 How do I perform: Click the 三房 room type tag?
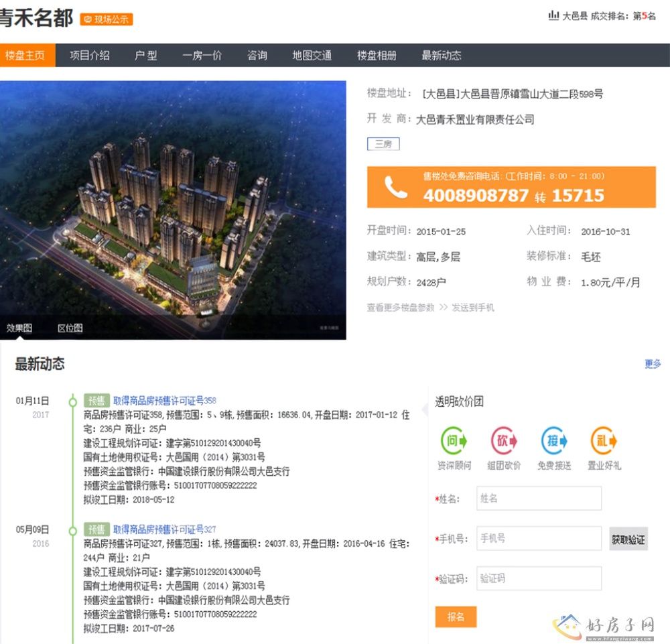coord(383,144)
